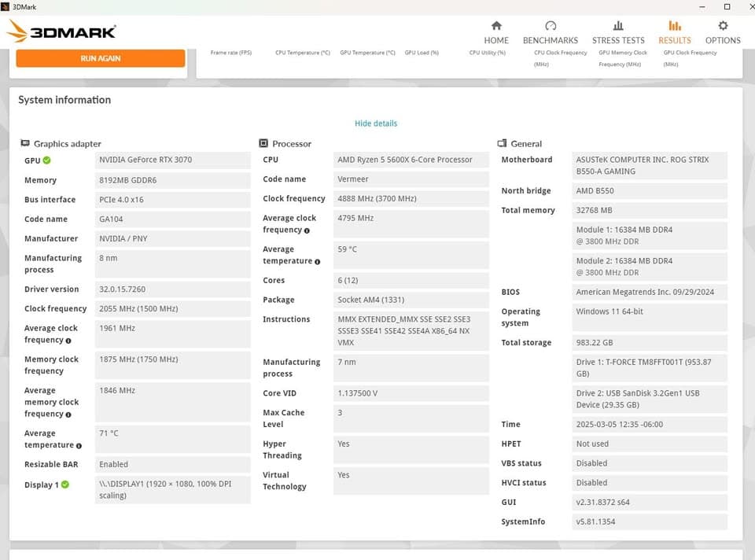Image resolution: width=755 pixels, height=560 pixels.
Task: Click Core VID value 1.137500 V
Action: (411, 393)
